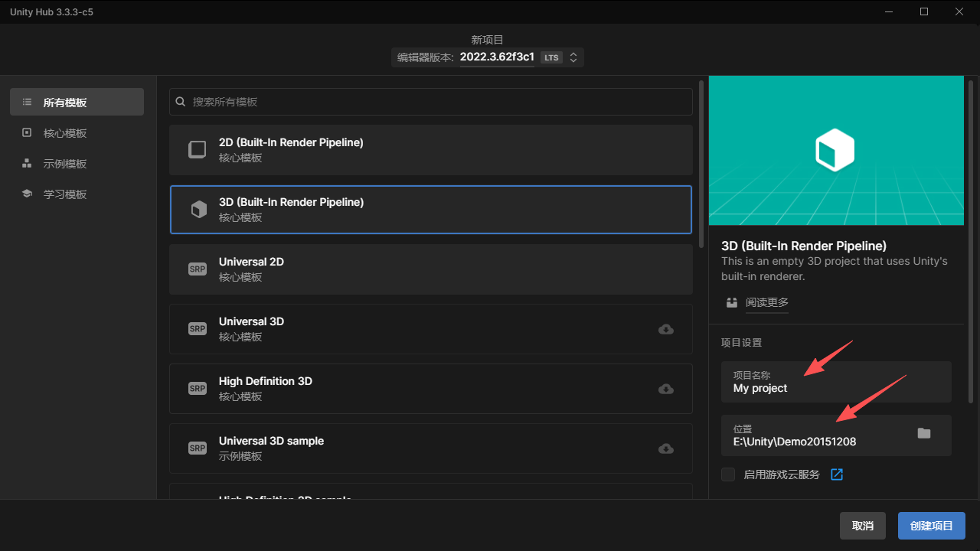Image resolution: width=980 pixels, height=551 pixels.
Task: Click the version dropdown up-down arrows
Action: tap(573, 57)
